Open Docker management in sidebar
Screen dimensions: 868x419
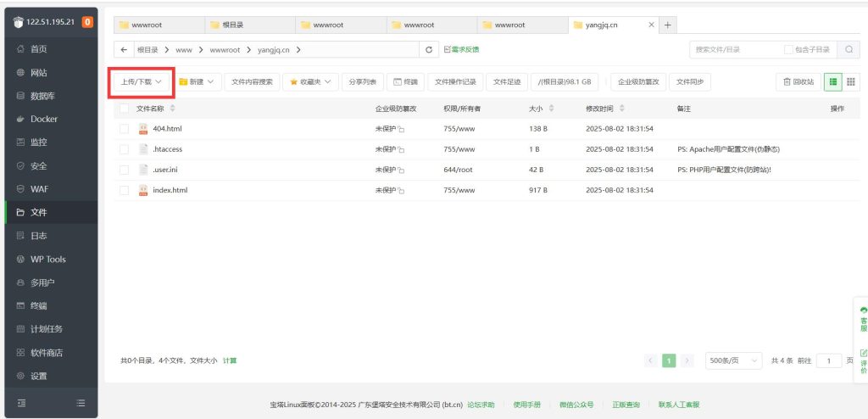51,119
